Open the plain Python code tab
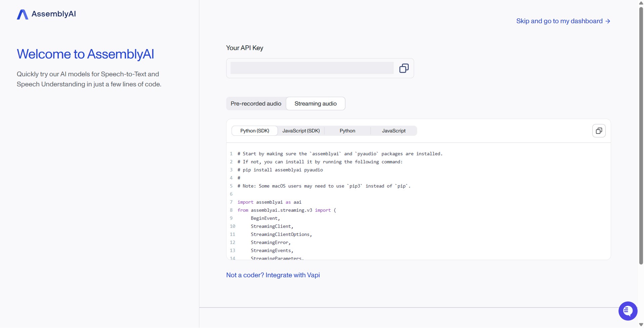 click(x=347, y=131)
